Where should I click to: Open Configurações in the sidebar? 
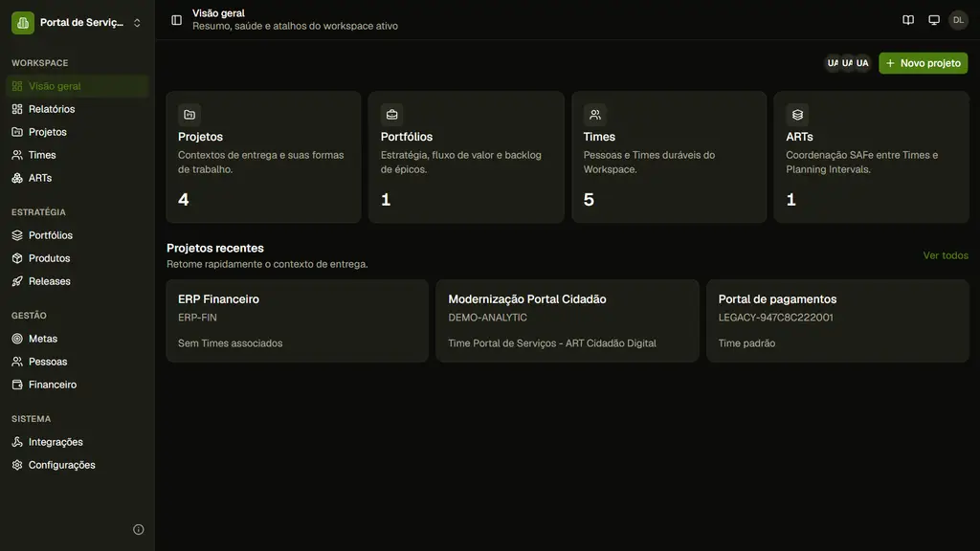(x=77, y=465)
